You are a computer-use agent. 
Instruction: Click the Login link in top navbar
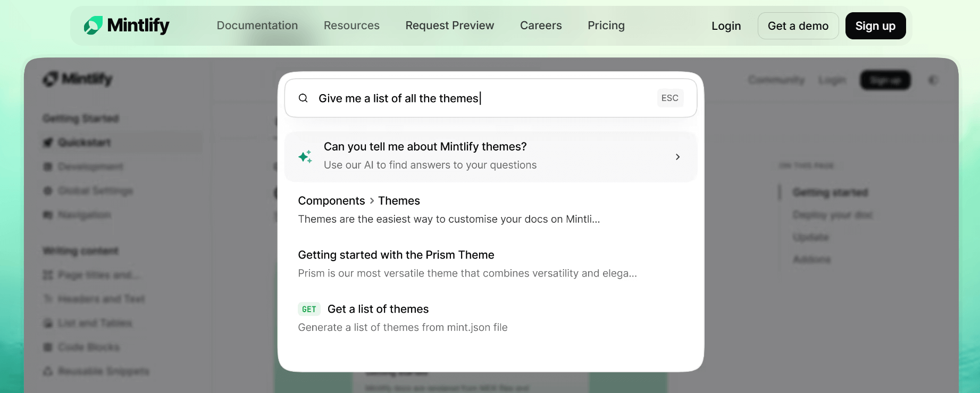(726, 26)
